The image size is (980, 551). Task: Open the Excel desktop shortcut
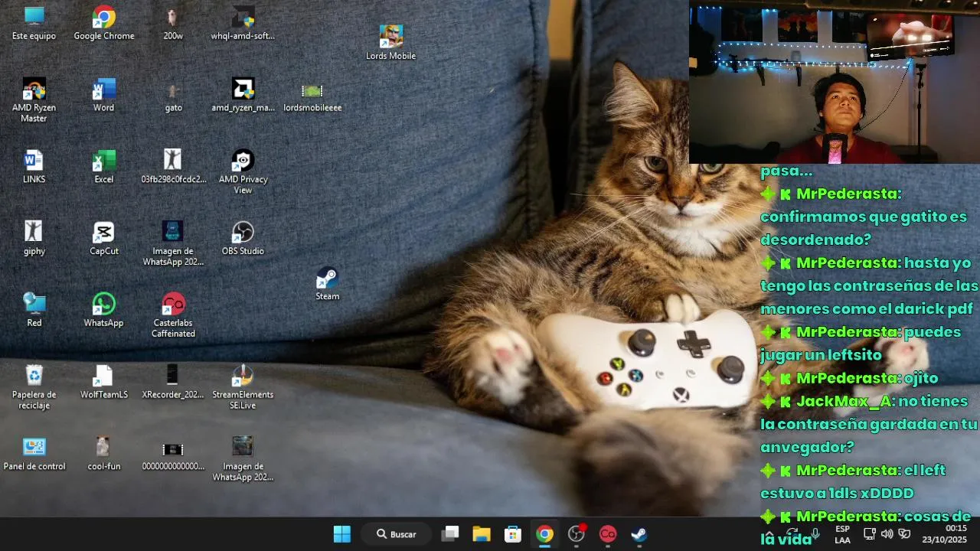(x=103, y=167)
